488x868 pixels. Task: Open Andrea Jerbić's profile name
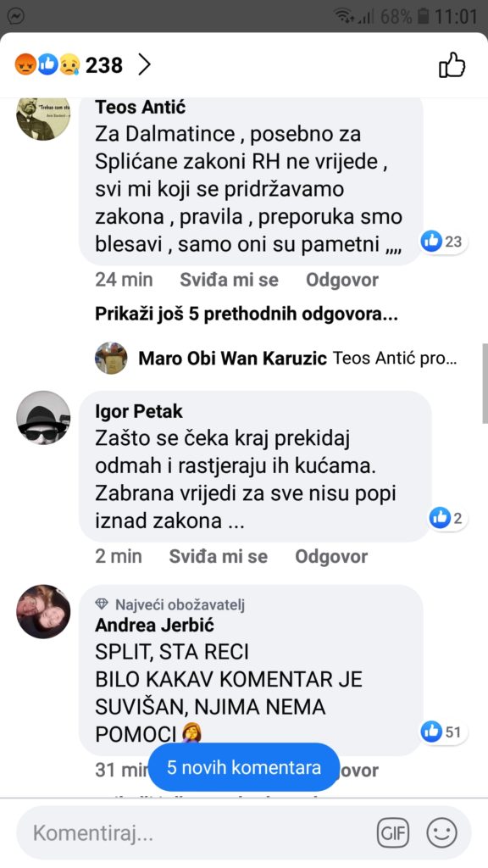click(x=154, y=625)
